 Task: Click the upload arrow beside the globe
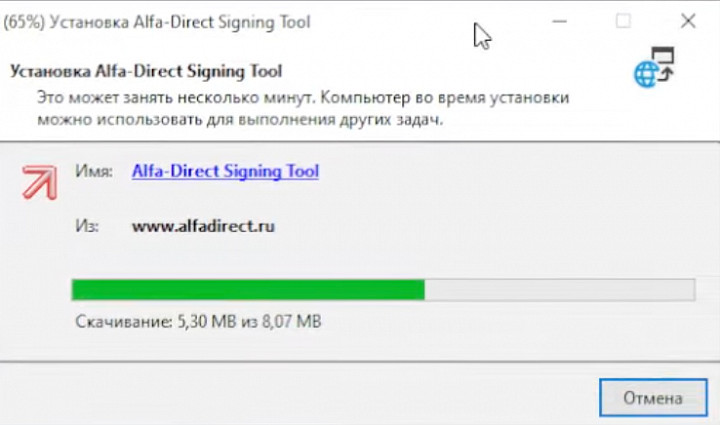coord(667,73)
